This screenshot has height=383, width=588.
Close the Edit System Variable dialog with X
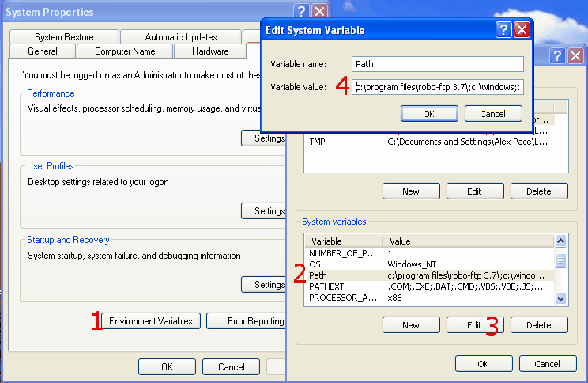coord(522,30)
